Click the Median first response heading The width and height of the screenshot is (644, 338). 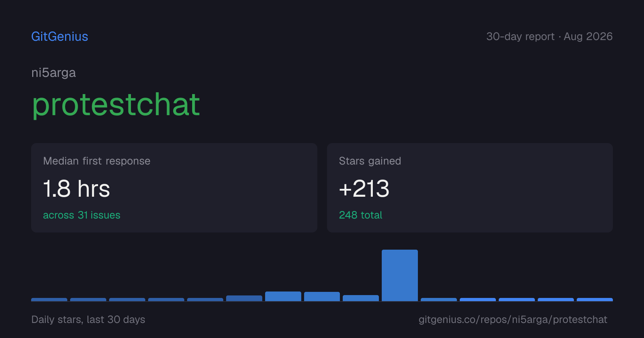click(x=97, y=161)
